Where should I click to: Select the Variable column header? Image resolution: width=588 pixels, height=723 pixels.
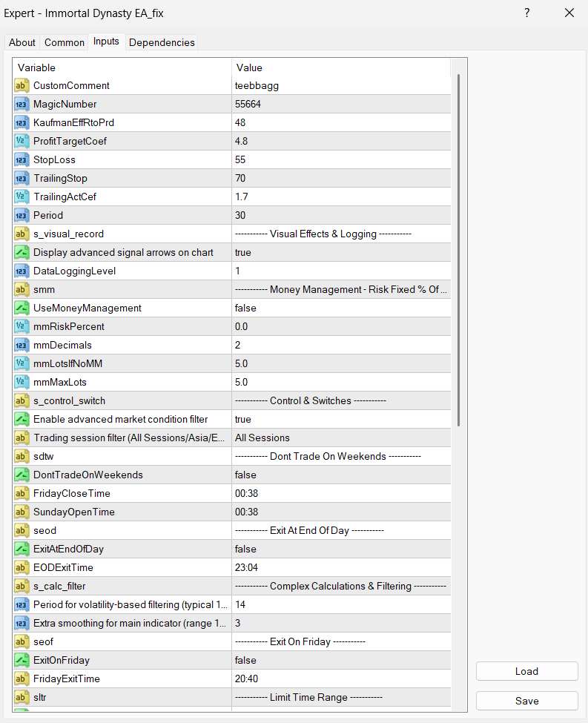tap(122, 68)
